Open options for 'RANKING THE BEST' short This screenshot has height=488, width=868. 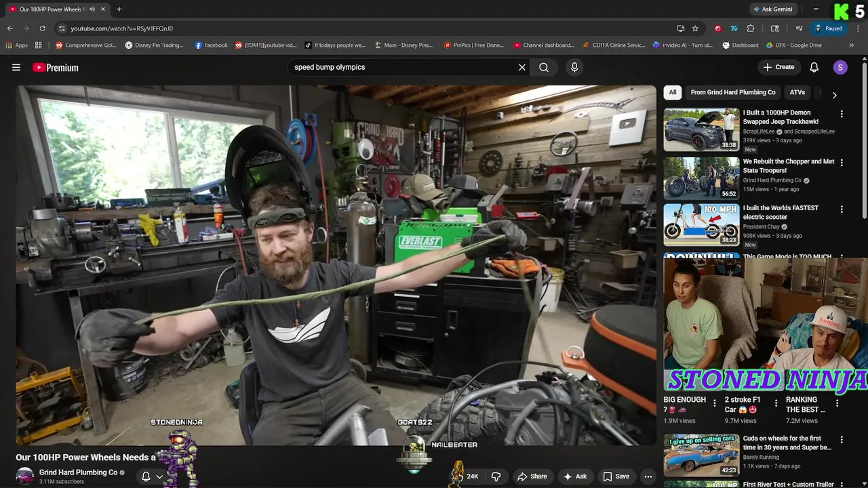coord(837,403)
